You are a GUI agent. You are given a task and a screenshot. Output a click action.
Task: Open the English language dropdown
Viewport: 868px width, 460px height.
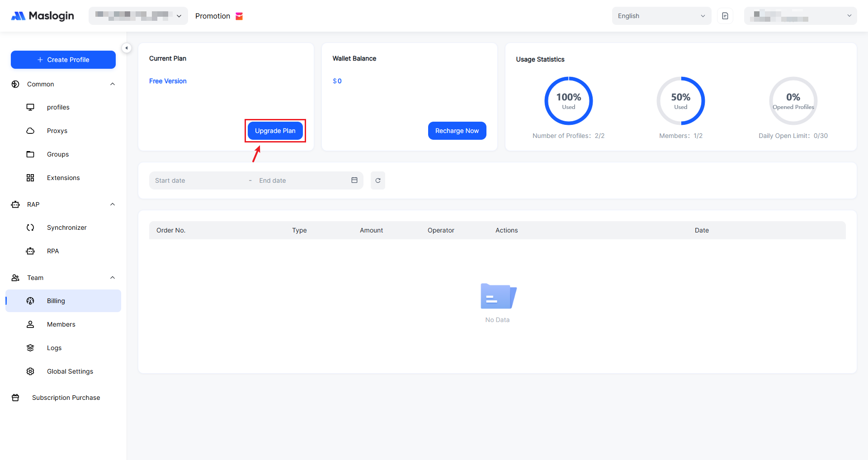(661, 16)
